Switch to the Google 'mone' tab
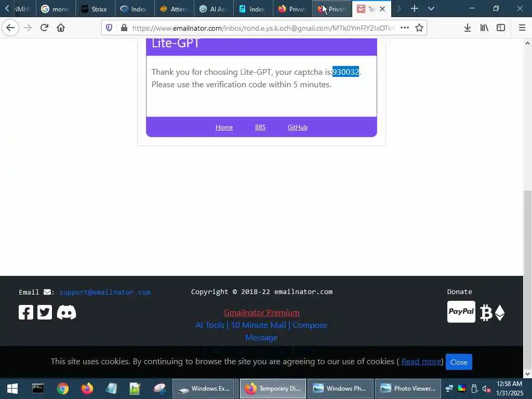The width and height of the screenshot is (532, 399). pos(55,9)
